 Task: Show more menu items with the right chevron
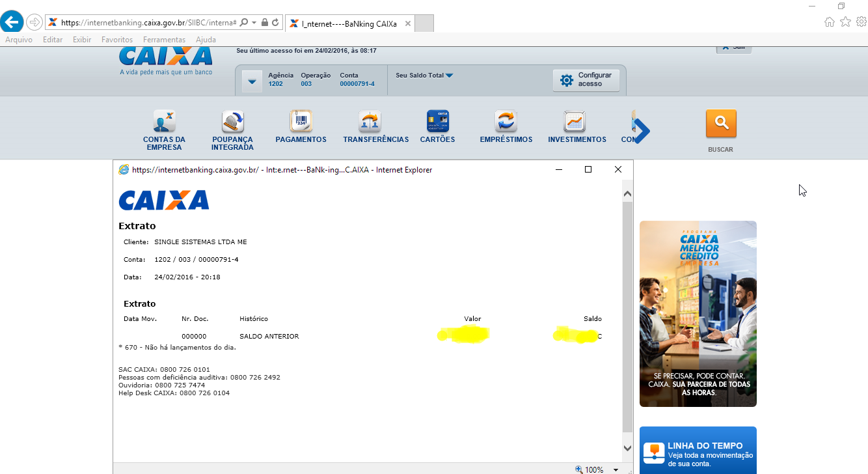pyautogui.click(x=641, y=131)
